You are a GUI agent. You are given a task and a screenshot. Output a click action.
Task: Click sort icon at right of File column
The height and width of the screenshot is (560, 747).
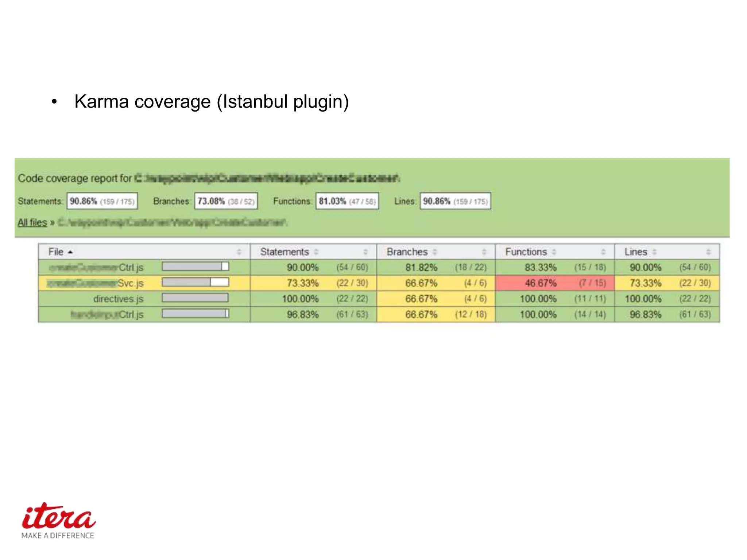pos(239,252)
